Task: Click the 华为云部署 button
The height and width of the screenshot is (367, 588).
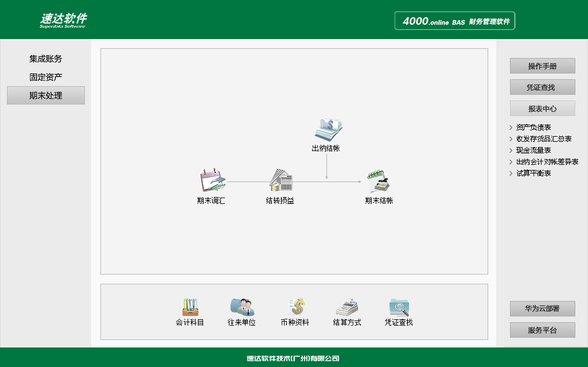Action: coord(542,308)
